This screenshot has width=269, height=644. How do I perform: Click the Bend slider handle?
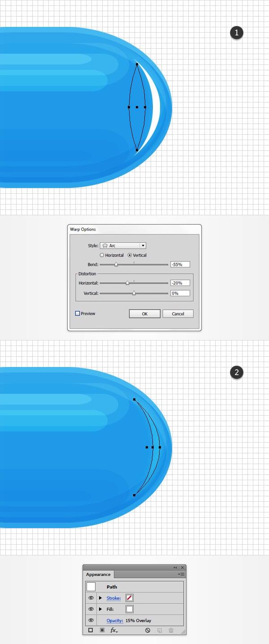click(x=116, y=265)
